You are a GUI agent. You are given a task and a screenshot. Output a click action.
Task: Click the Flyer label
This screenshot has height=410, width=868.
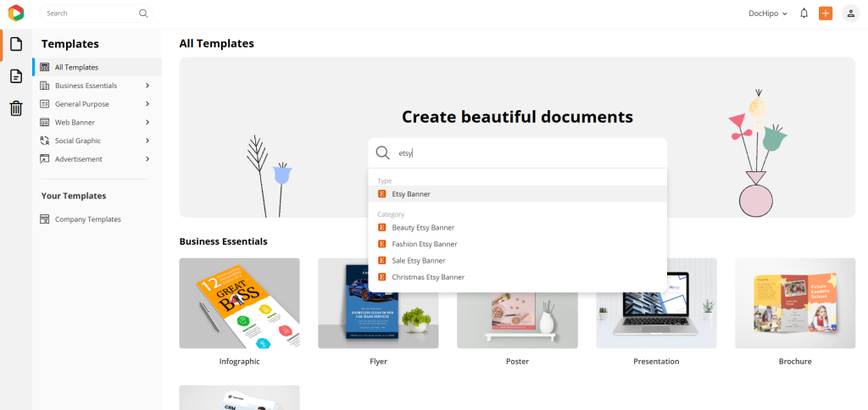pos(378,362)
